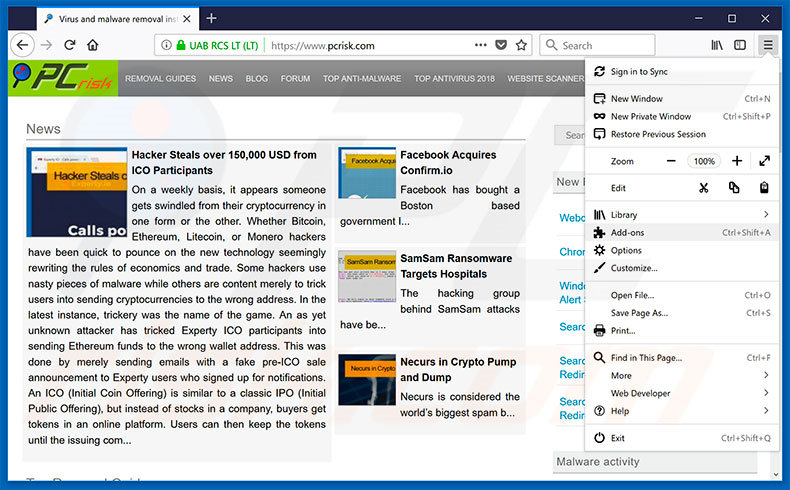
Task: Paste using the clipboard icon
Action: [764, 188]
